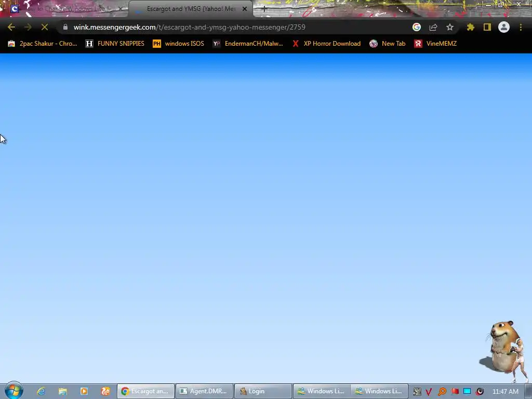
Task: Bookmark this page with the star
Action: [x=450, y=27]
